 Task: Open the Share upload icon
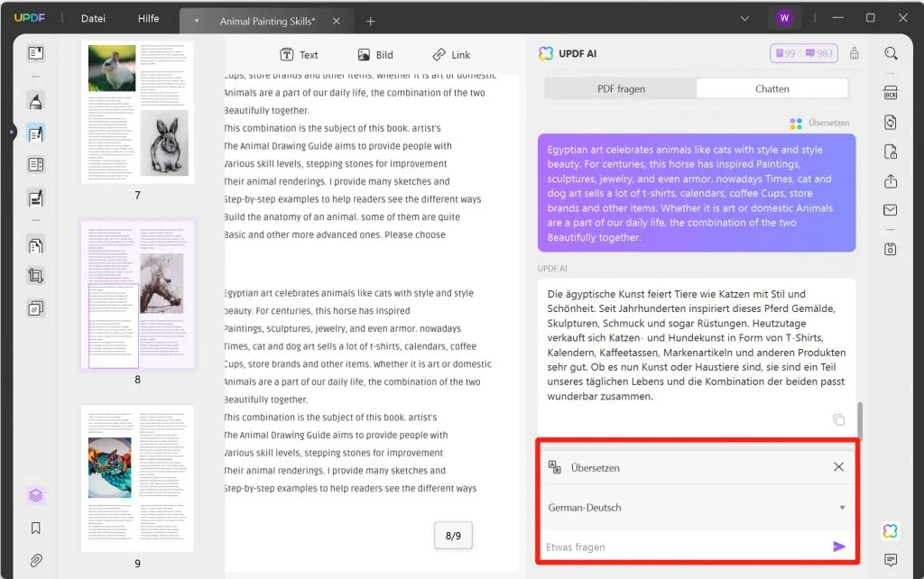coord(891,181)
